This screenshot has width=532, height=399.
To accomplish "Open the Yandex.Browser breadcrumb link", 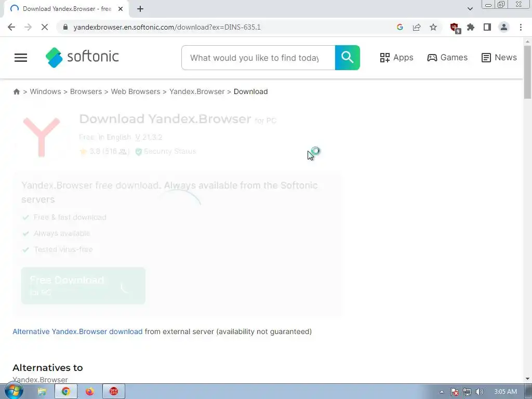I will click(197, 91).
